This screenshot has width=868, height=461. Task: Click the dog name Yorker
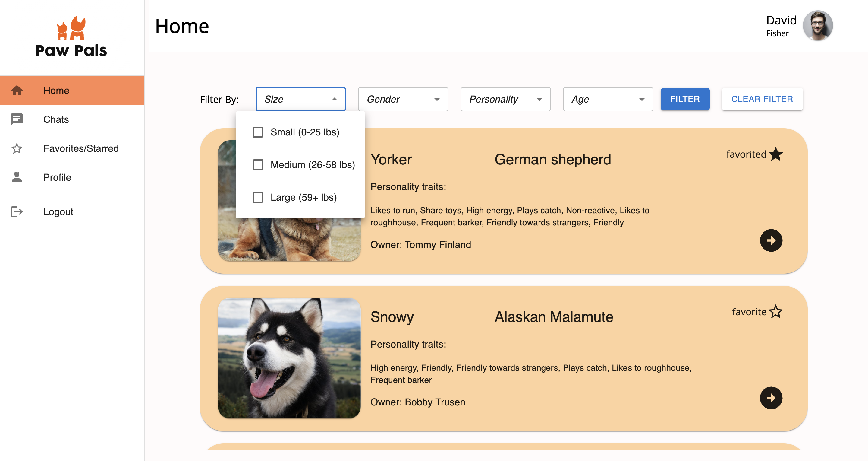click(x=391, y=159)
